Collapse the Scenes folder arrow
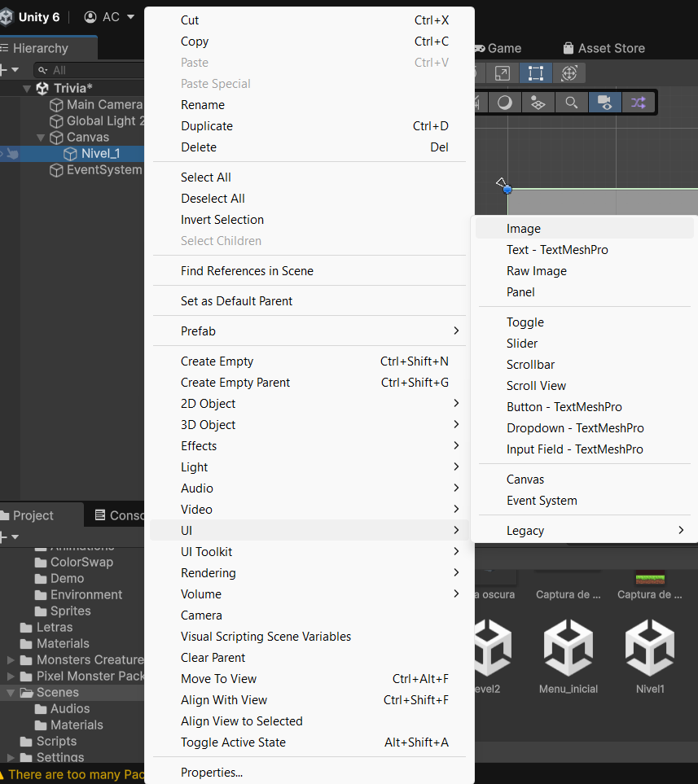The image size is (698, 784). [10, 693]
